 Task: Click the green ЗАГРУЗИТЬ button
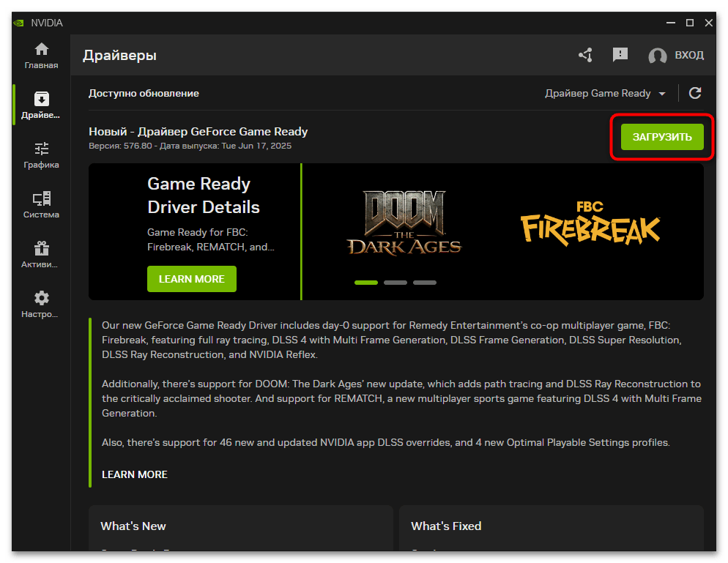click(x=662, y=137)
